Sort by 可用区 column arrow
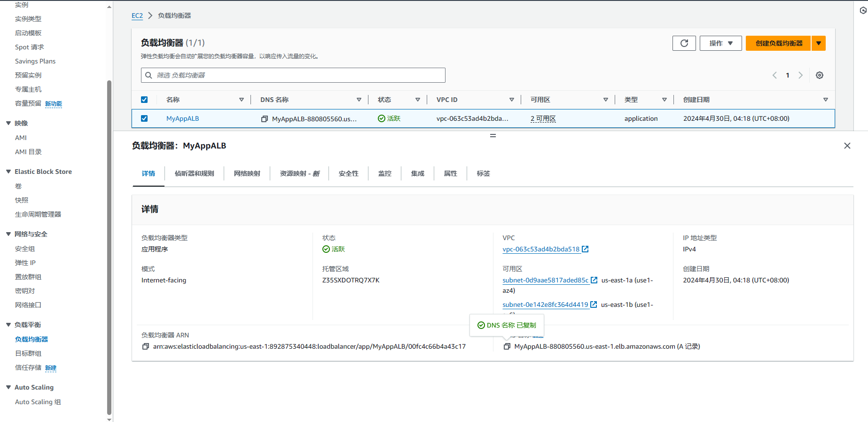This screenshot has height=422, width=868. tap(606, 100)
